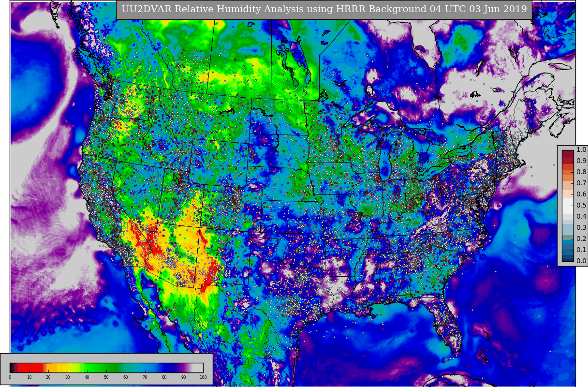Click the 30 tick on humidity scale

(x=68, y=377)
